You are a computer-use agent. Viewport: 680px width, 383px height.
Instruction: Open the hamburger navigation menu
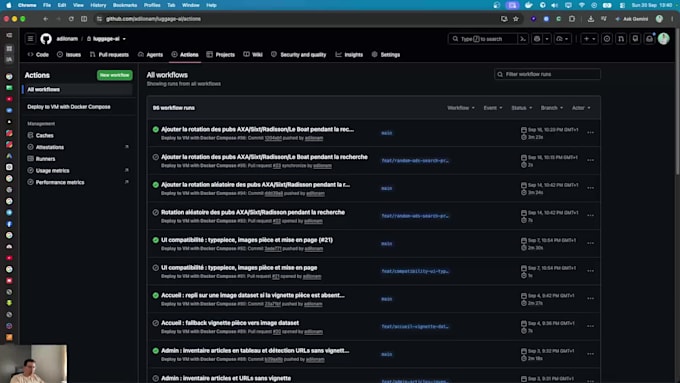point(30,39)
